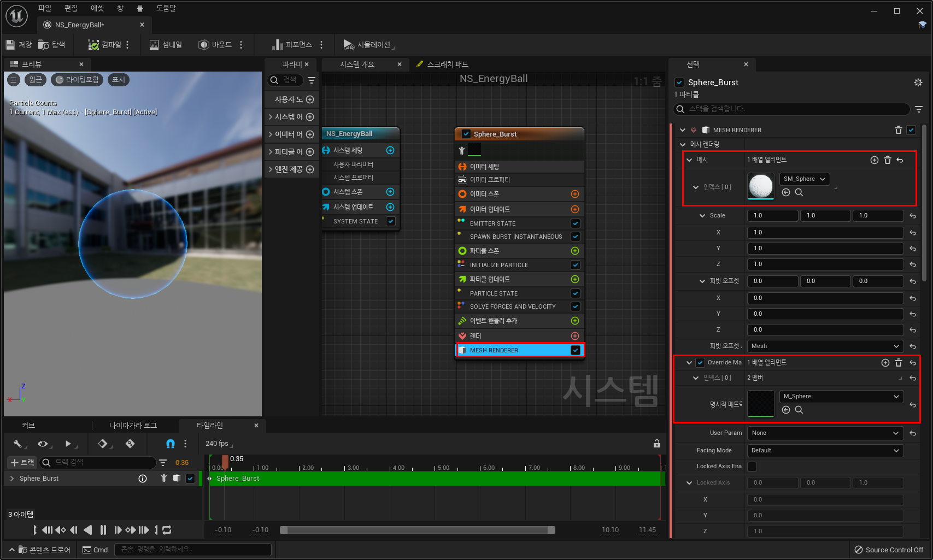Image resolution: width=933 pixels, height=560 pixels.
Task: Add event handler via 이벤트 핸들러 추가 plus
Action: tap(575, 321)
